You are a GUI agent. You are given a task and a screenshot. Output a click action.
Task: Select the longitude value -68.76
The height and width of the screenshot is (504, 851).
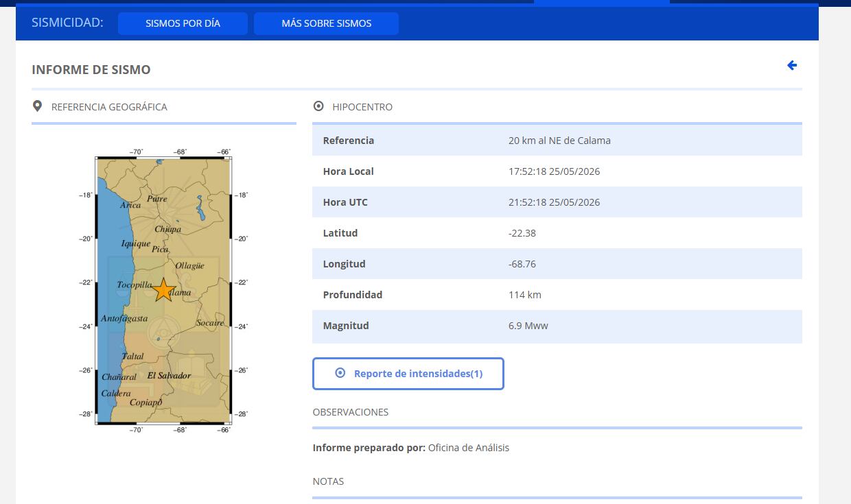coord(522,264)
